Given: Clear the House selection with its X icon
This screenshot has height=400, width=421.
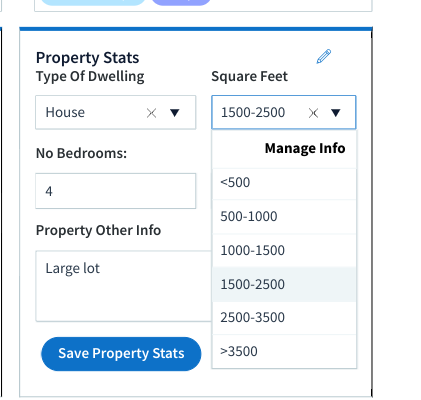Looking at the screenshot, I should (x=151, y=113).
